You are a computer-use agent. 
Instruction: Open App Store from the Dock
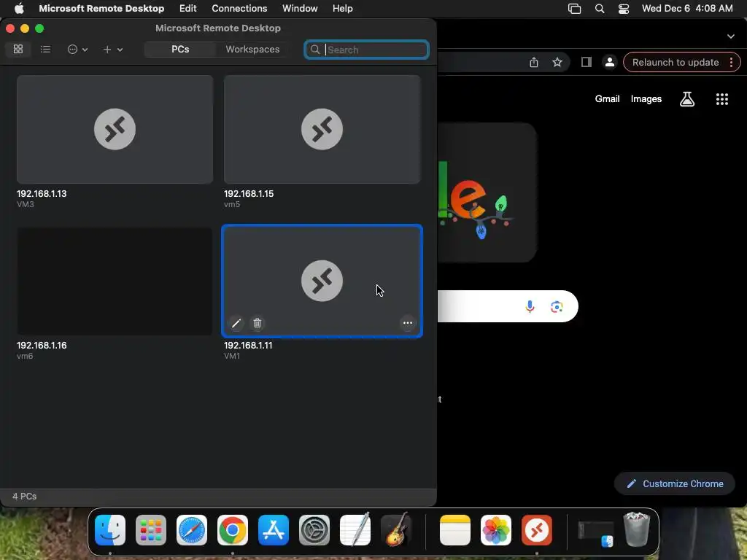(274, 530)
